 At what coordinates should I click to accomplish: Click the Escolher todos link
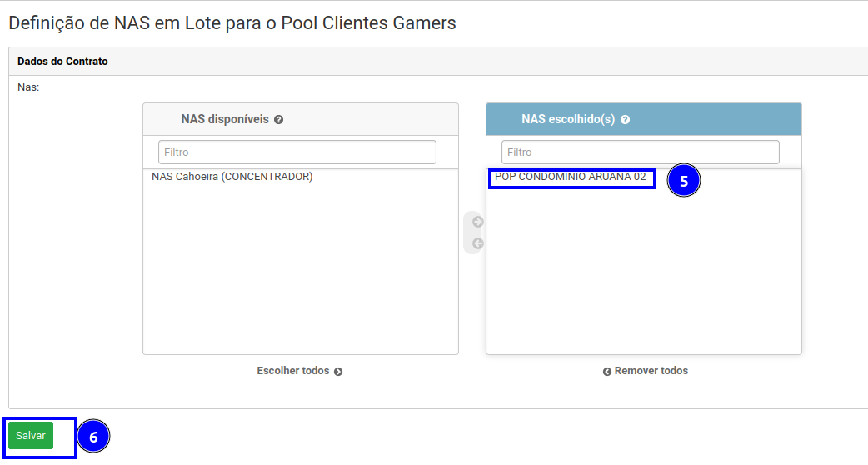(x=293, y=371)
